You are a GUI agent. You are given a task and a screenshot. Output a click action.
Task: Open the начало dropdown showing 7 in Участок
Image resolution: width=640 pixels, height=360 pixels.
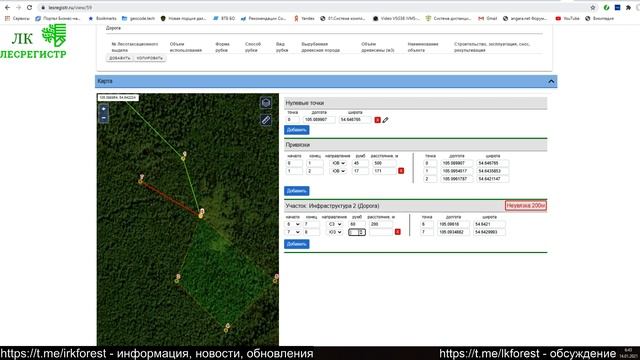tap(293, 232)
